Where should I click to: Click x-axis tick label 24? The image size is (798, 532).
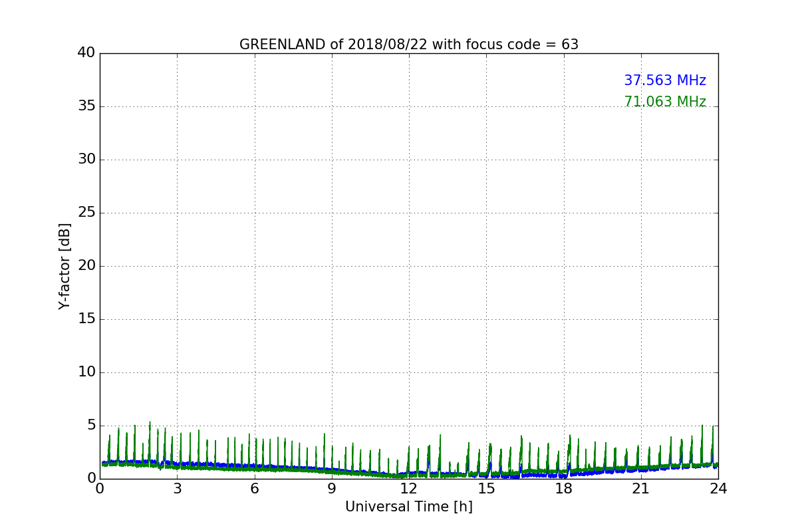click(718, 489)
